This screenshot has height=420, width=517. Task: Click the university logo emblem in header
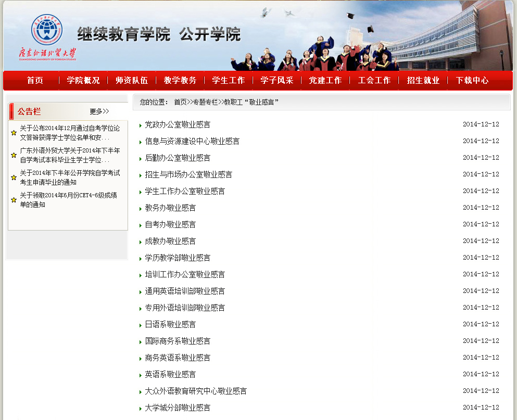(x=47, y=30)
